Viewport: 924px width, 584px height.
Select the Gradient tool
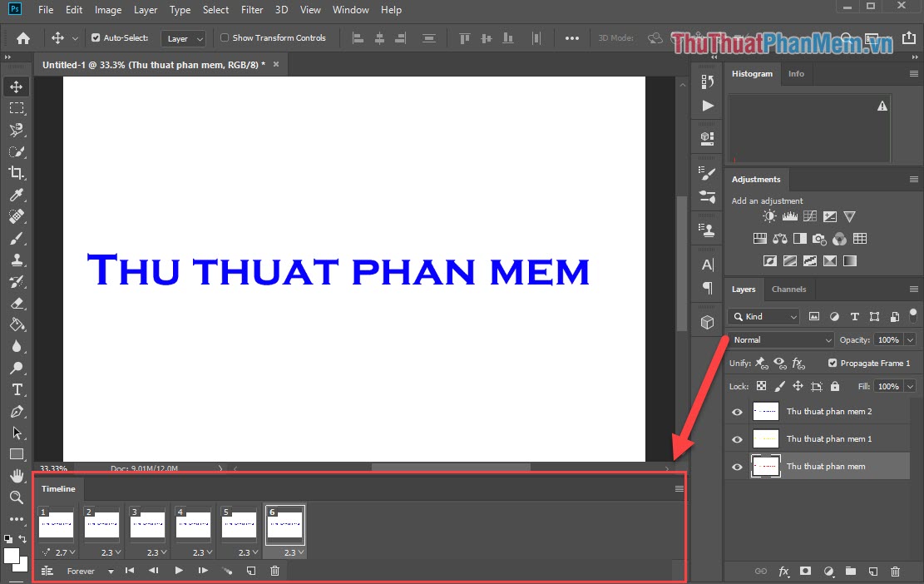coord(17,324)
